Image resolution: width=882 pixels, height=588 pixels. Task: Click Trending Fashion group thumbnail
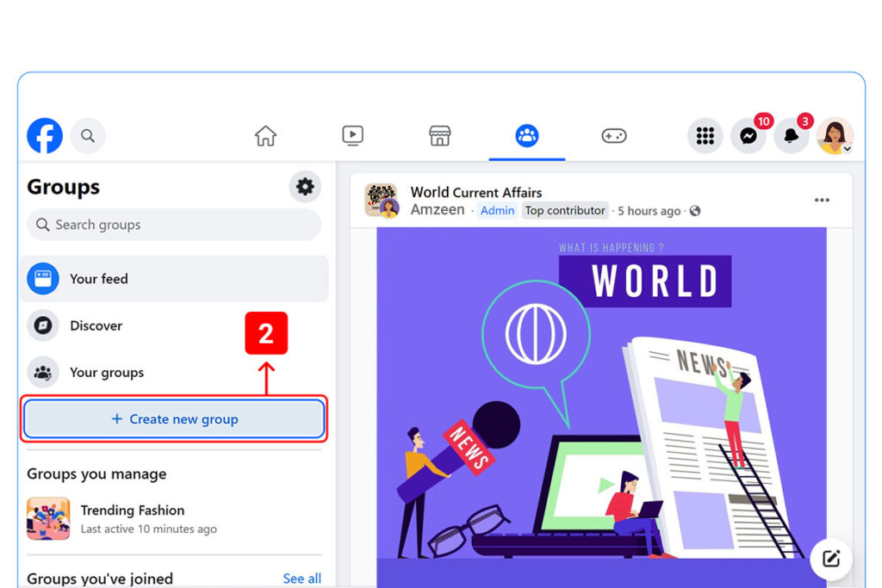click(48, 518)
